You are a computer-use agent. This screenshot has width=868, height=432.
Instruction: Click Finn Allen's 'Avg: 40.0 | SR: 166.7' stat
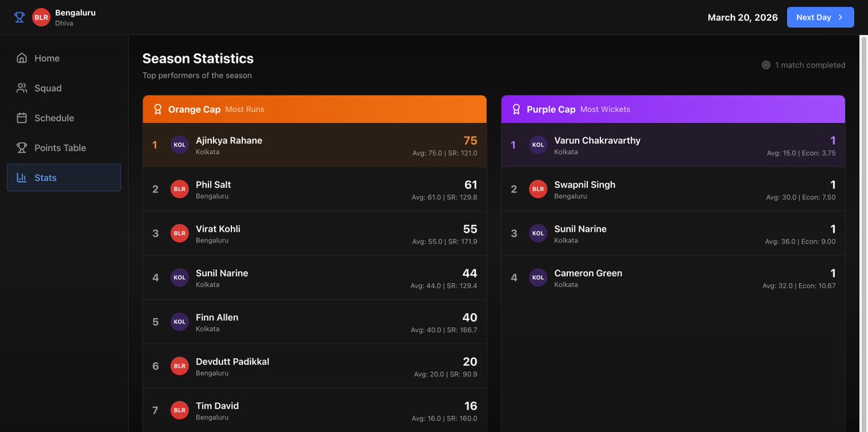[x=444, y=330]
